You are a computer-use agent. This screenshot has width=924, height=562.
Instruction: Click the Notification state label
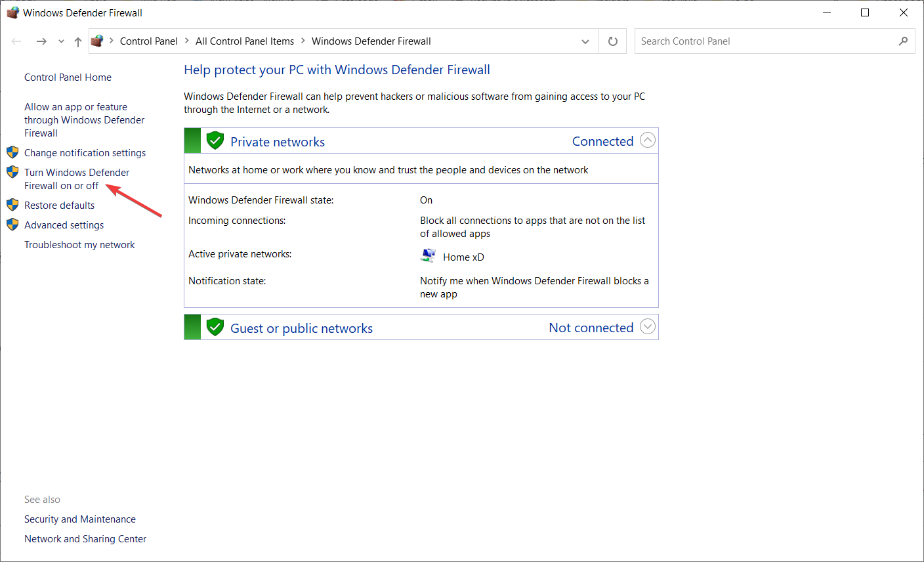pyautogui.click(x=227, y=281)
